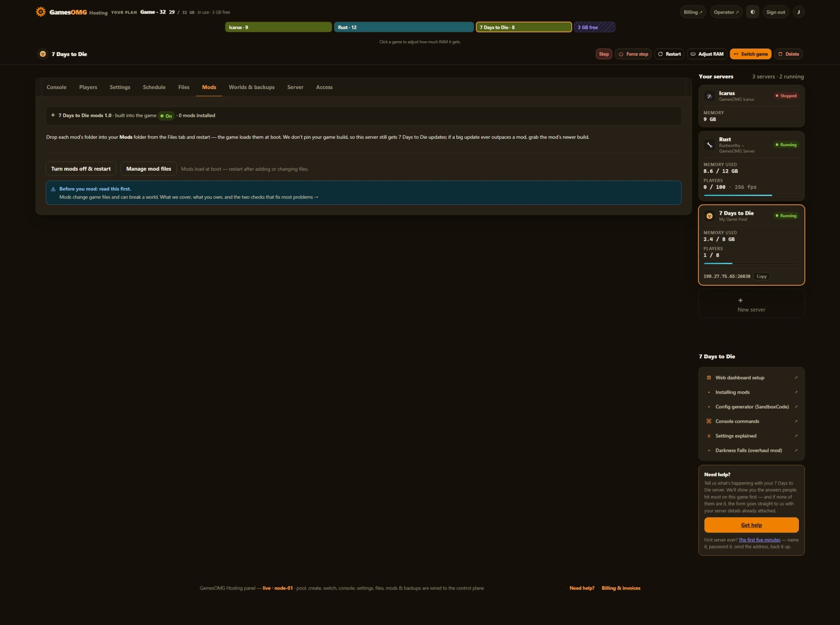Click New server tile
840x625 pixels.
click(x=751, y=304)
